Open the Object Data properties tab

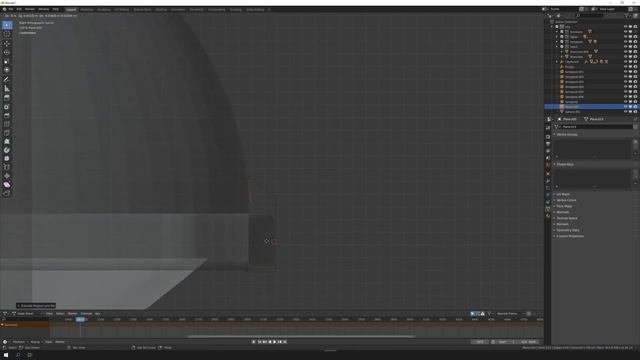click(x=548, y=209)
